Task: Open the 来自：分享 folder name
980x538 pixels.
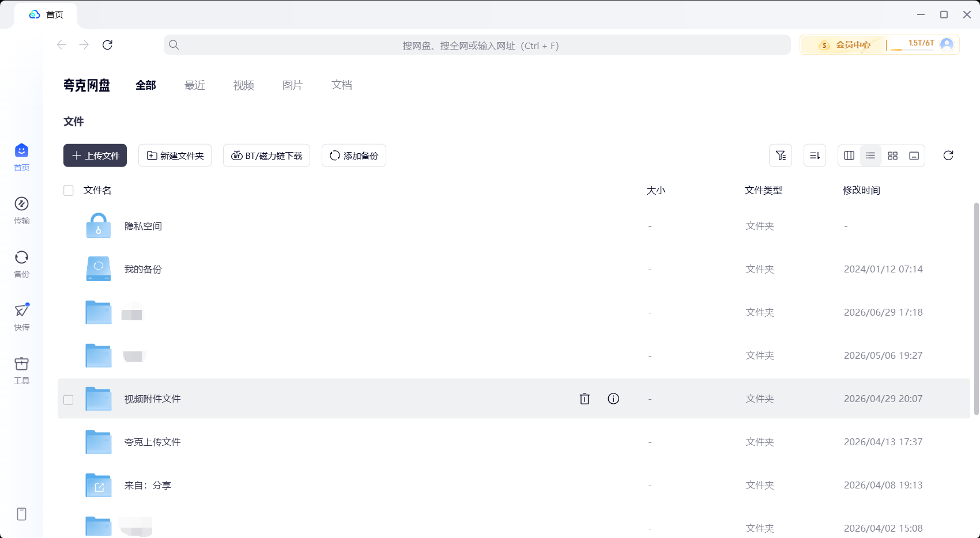Action: (x=148, y=486)
